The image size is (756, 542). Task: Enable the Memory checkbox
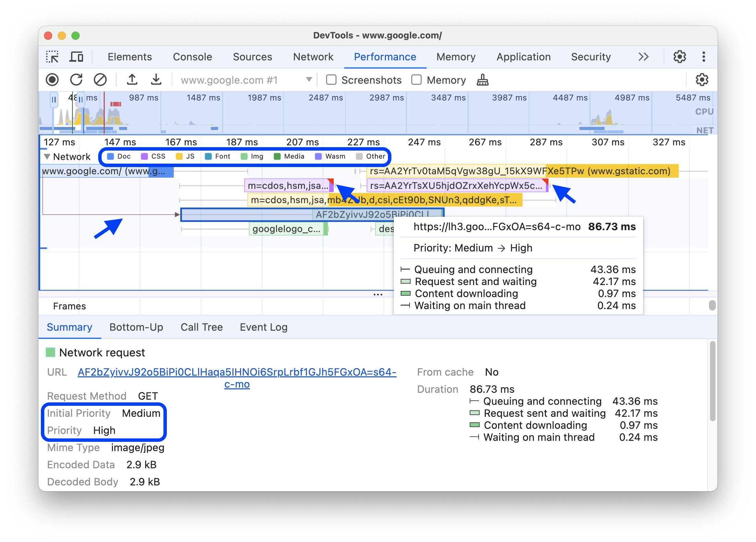pyautogui.click(x=411, y=79)
